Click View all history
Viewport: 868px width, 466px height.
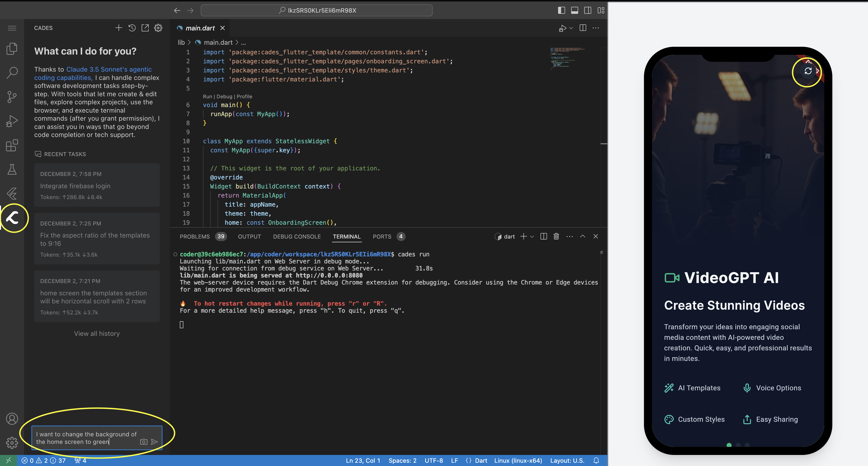coord(97,334)
